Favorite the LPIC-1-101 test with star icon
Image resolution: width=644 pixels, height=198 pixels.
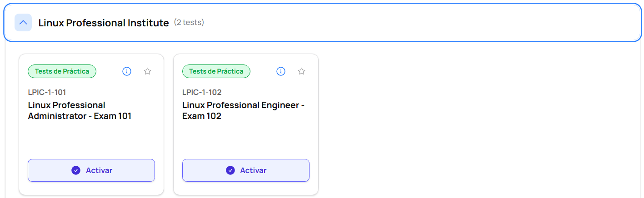tap(147, 71)
